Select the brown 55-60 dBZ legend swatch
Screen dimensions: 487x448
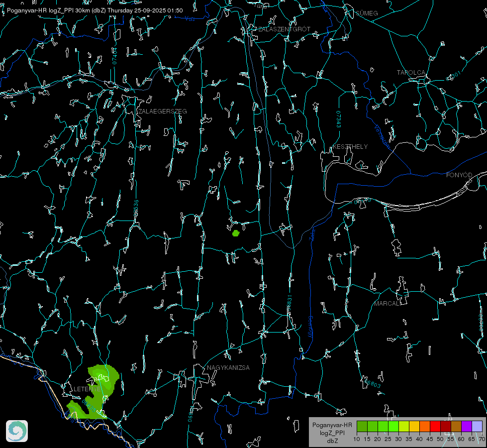pyautogui.click(x=456, y=426)
